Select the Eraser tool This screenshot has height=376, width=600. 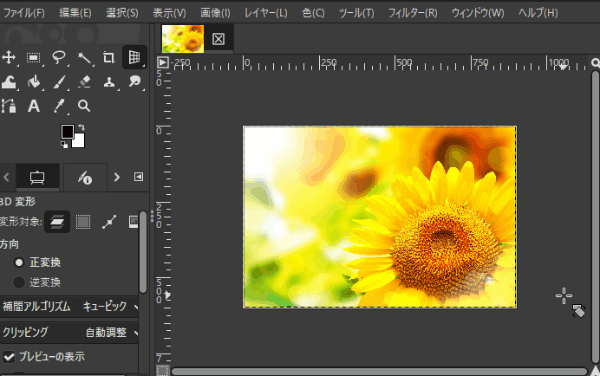(x=84, y=82)
